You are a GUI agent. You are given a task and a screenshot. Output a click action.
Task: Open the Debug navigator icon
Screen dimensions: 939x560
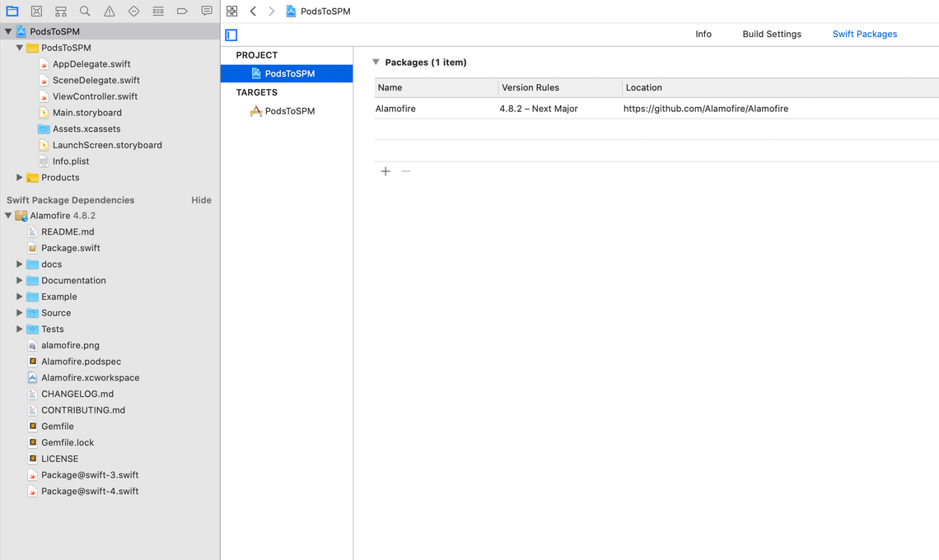pyautogui.click(x=158, y=11)
